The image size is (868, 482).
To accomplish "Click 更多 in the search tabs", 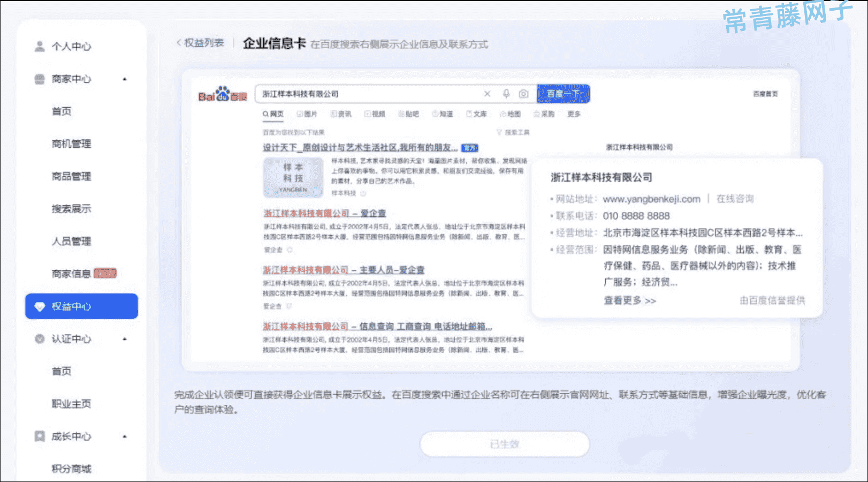I will (x=574, y=114).
